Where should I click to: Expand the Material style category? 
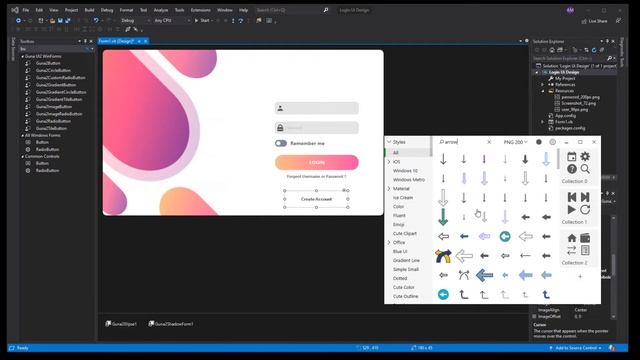[x=389, y=189]
